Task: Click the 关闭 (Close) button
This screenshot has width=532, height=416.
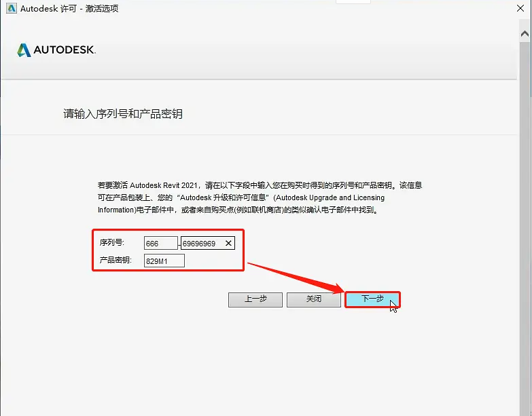Action: pyautogui.click(x=313, y=300)
